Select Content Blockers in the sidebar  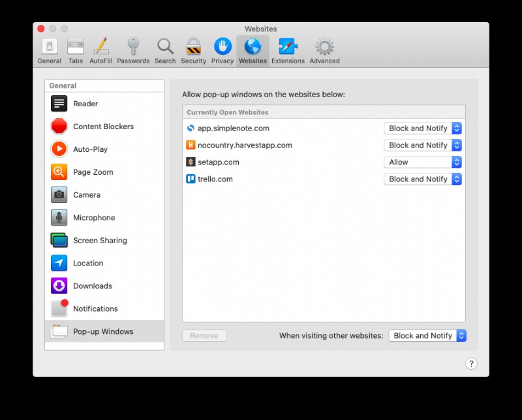coord(104,126)
